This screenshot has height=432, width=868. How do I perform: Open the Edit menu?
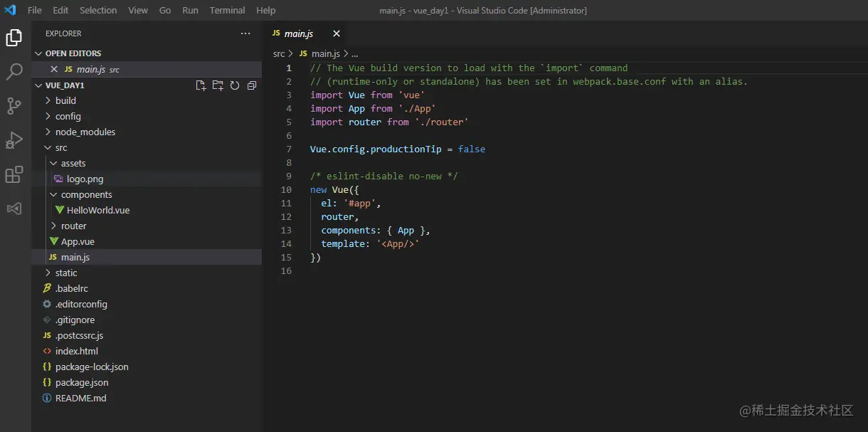60,10
